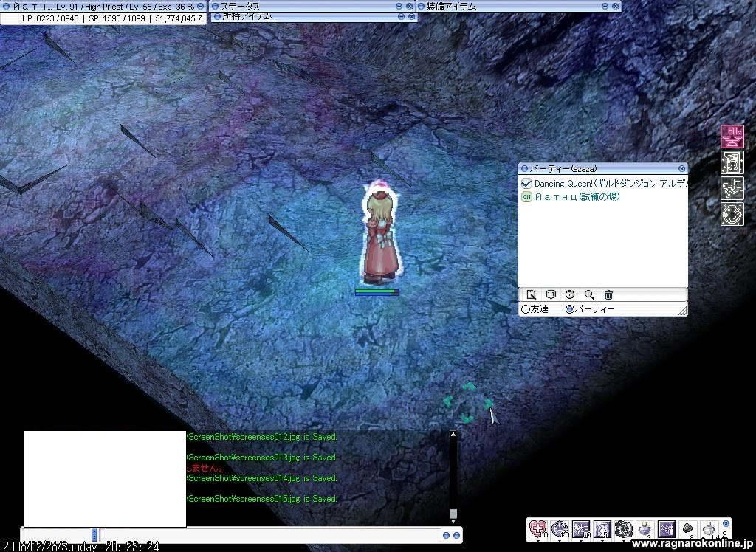Select the パーティー radio button
This screenshot has width=756, height=552.
(570, 309)
